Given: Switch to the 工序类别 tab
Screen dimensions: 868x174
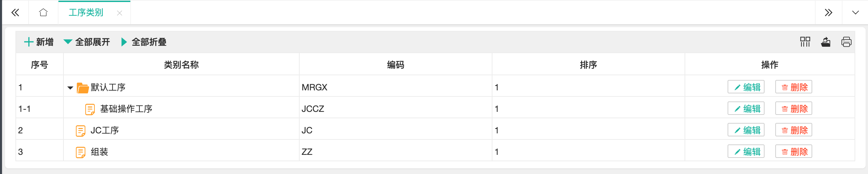Looking at the screenshot, I should click(86, 13).
